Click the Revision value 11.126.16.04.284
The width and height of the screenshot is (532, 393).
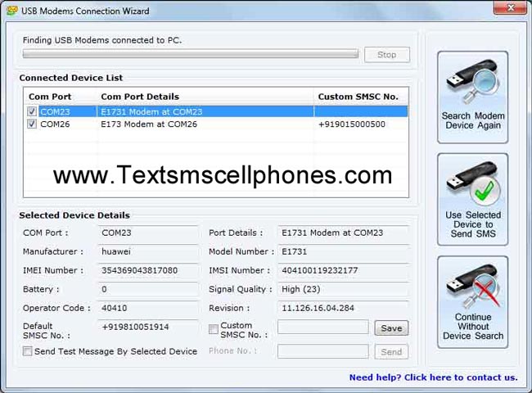click(x=344, y=308)
